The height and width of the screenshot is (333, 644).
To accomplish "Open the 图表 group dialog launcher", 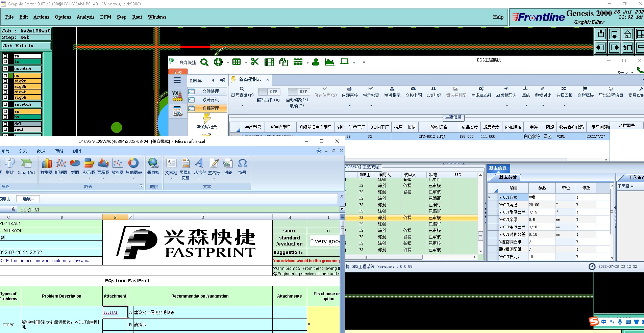I will tap(141, 186).
